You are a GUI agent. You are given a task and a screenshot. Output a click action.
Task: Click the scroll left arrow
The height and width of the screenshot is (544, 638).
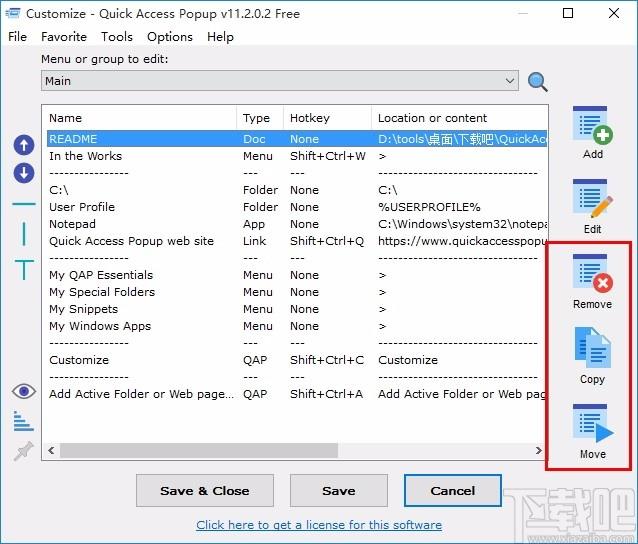pos(51,450)
